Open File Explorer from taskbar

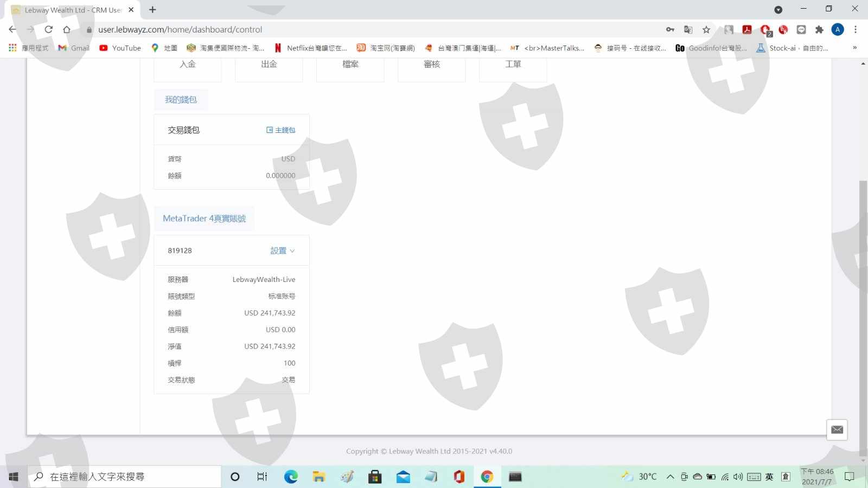coord(318,477)
